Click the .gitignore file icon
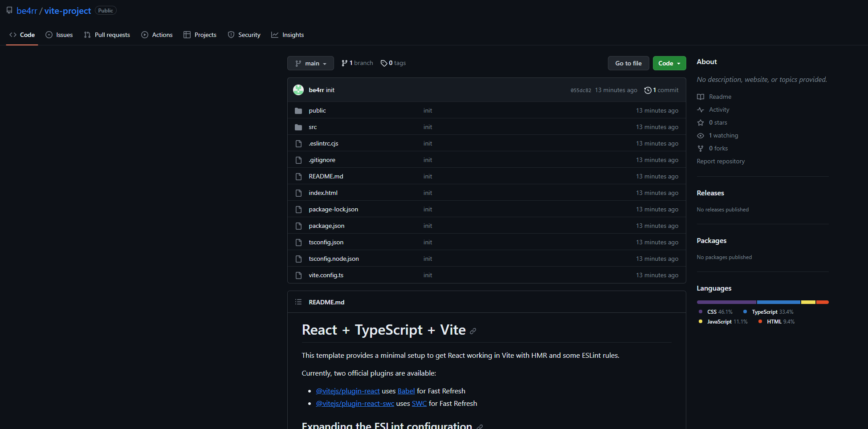Image resolution: width=868 pixels, height=429 pixels. [298, 160]
